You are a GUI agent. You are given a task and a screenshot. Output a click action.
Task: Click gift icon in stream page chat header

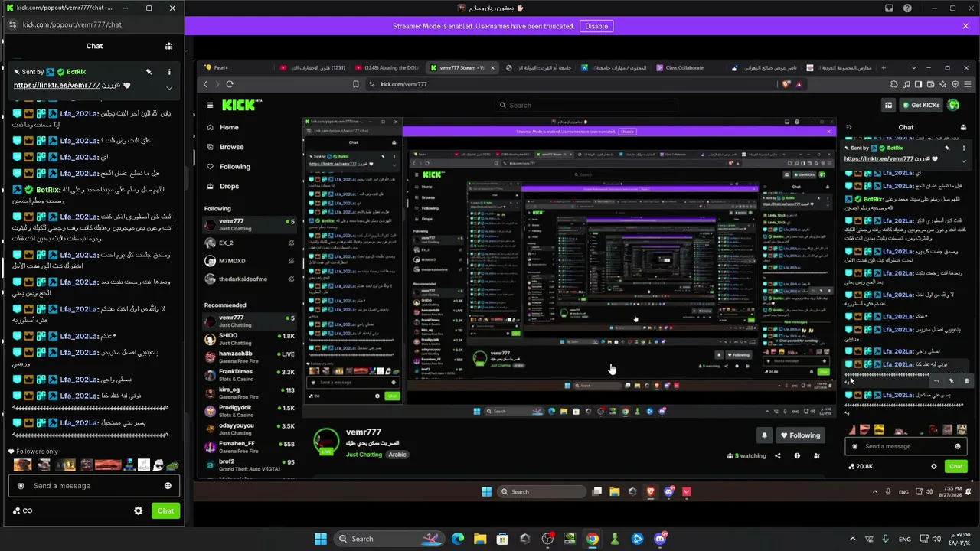[x=963, y=127]
